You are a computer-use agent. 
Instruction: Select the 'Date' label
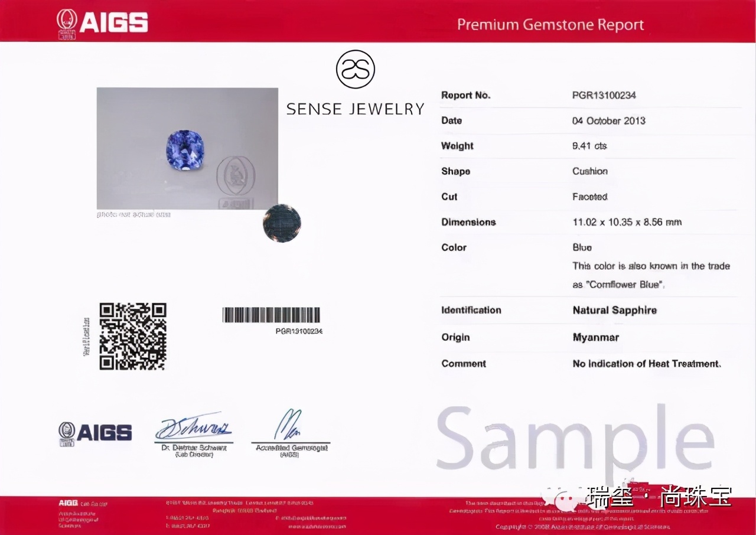tap(452, 120)
